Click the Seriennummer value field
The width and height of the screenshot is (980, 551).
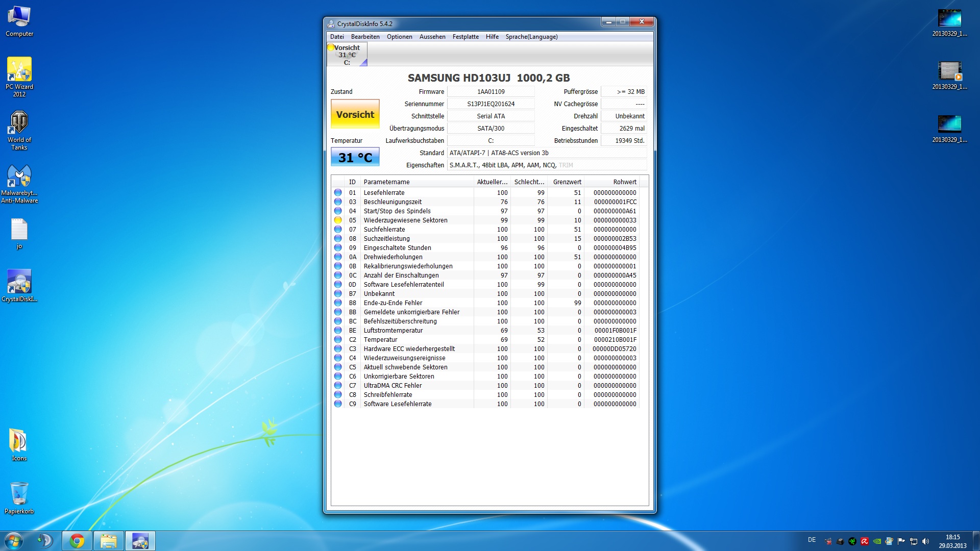point(491,104)
